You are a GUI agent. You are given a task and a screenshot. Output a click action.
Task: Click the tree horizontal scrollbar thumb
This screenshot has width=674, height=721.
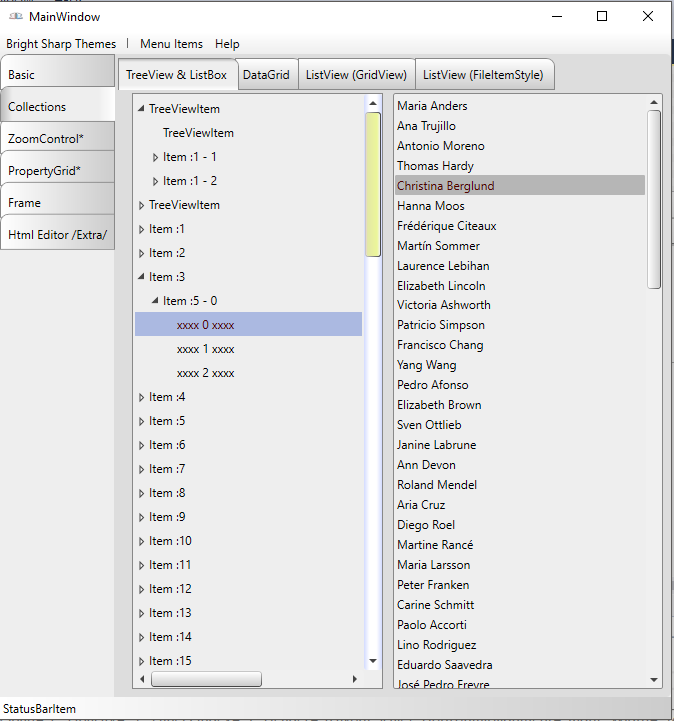(x=206, y=679)
